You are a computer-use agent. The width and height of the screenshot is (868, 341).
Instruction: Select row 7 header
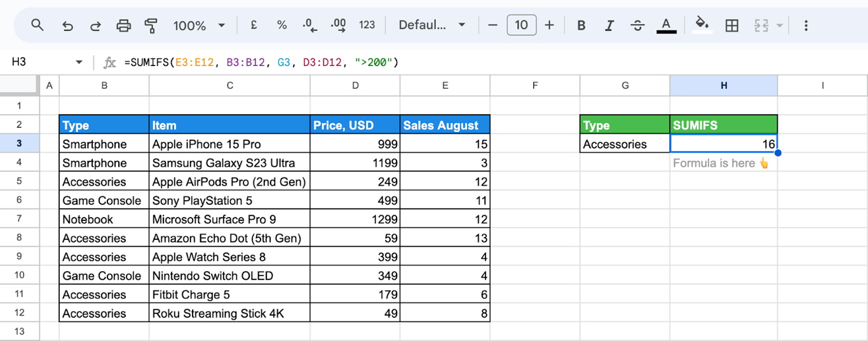coord(19,219)
